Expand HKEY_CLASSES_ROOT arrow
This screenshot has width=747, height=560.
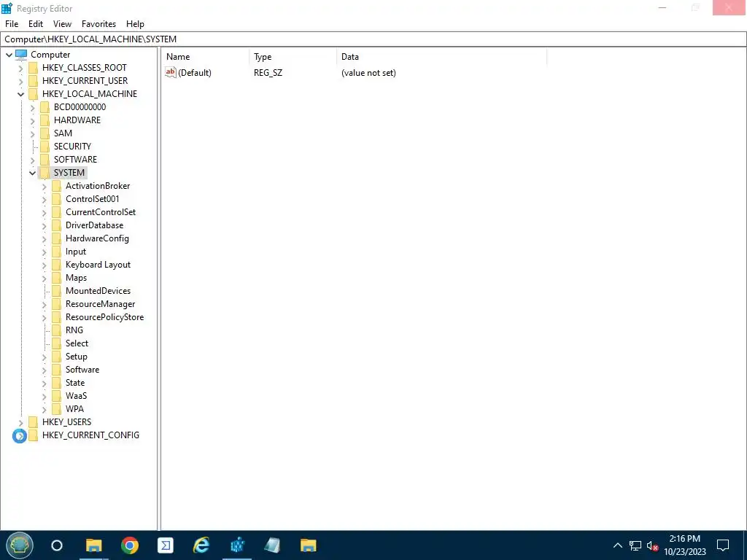pos(20,68)
